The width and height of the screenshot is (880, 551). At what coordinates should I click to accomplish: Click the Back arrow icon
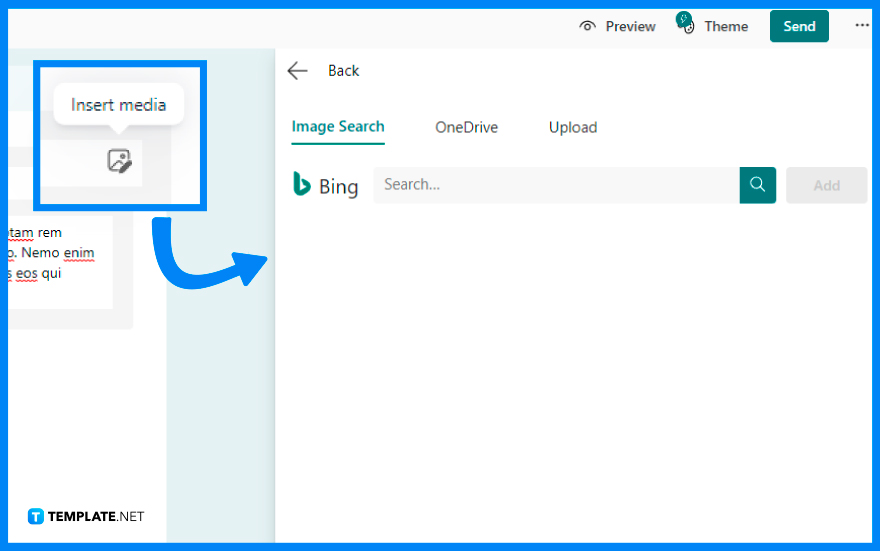click(297, 71)
